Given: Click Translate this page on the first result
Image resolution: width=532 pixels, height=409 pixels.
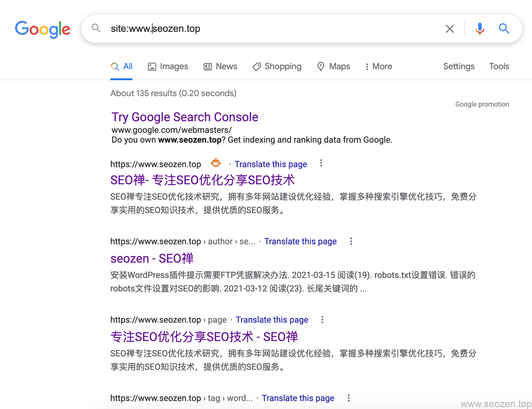Looking at the screenshot, I should [x=271, y=164].
